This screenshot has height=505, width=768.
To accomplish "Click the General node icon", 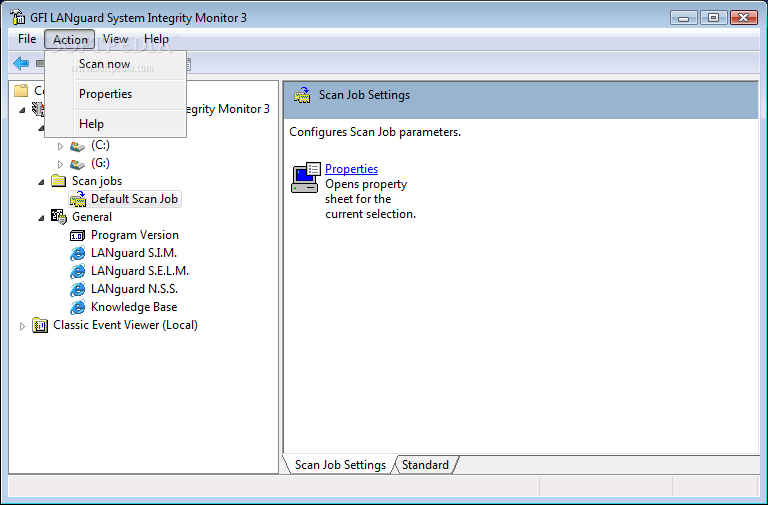I will click(x=59, y=217).
